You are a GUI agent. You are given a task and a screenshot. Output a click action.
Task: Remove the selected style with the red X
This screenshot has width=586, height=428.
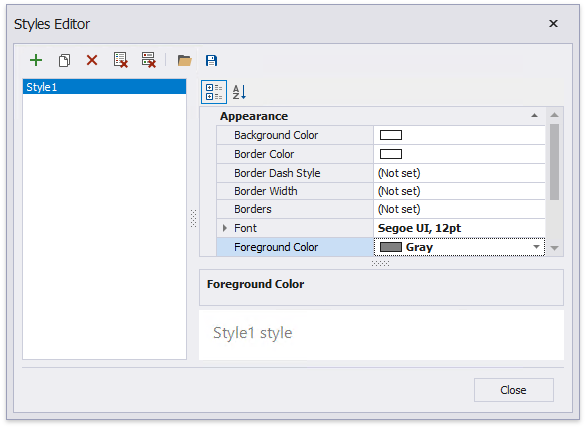coord(92,60)
